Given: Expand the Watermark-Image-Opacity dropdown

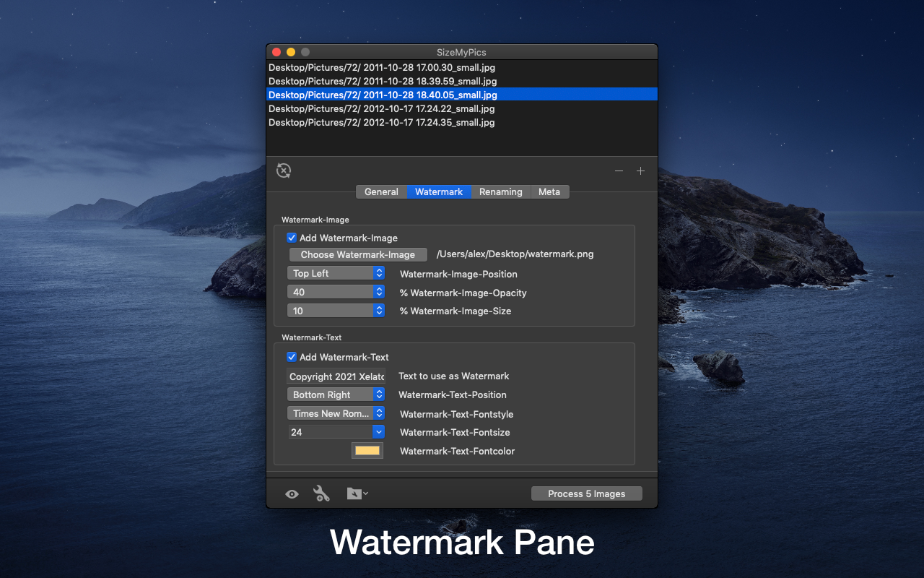Looking at the screenshot, I should click(x=336, y=292).
